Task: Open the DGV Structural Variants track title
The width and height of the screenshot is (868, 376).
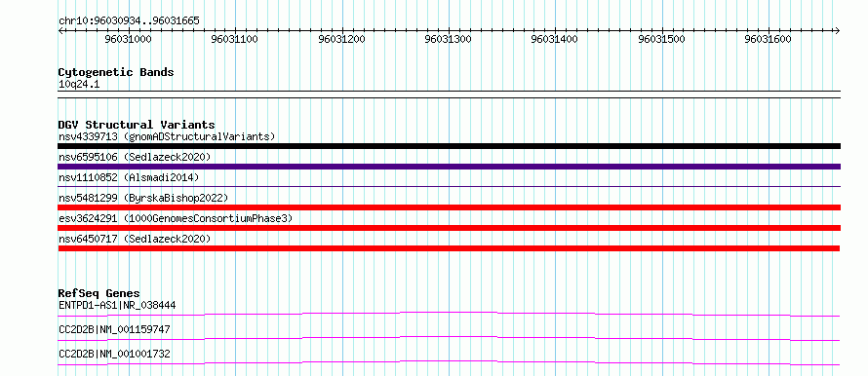Action: click(137, 125)
